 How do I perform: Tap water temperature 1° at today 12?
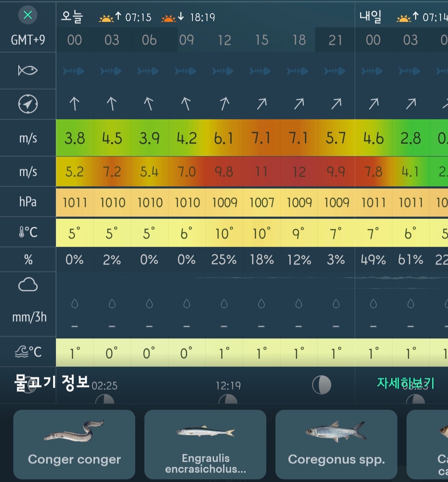coord(224,353)
